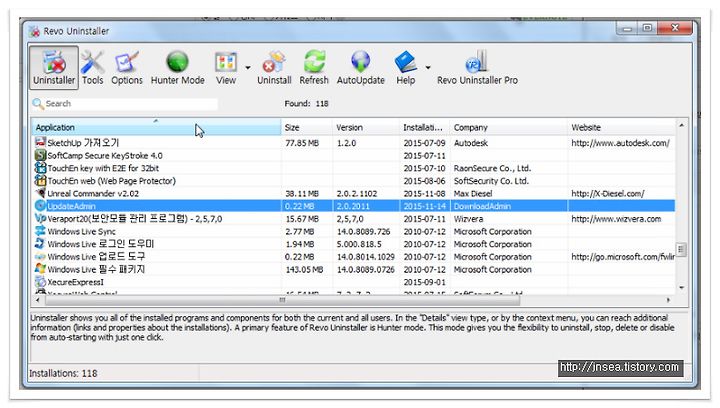Click the autodesk.com website cell
This screenshot has height=408, width=720.
[x=620, y=143]
